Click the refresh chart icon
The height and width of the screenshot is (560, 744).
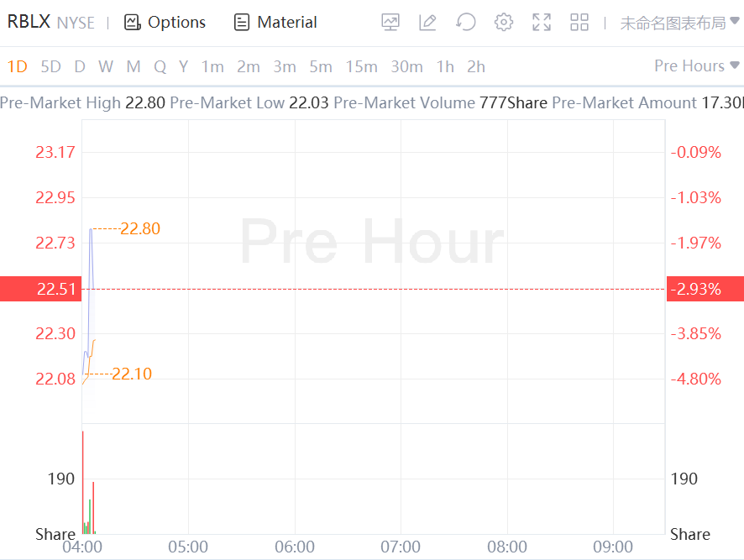pyautogui.click(x=465, y=23)
